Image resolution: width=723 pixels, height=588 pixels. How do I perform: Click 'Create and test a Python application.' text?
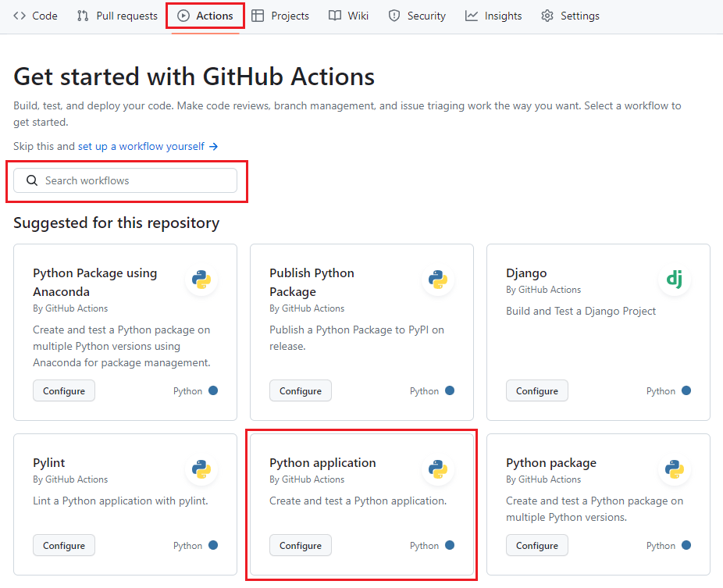358,501
